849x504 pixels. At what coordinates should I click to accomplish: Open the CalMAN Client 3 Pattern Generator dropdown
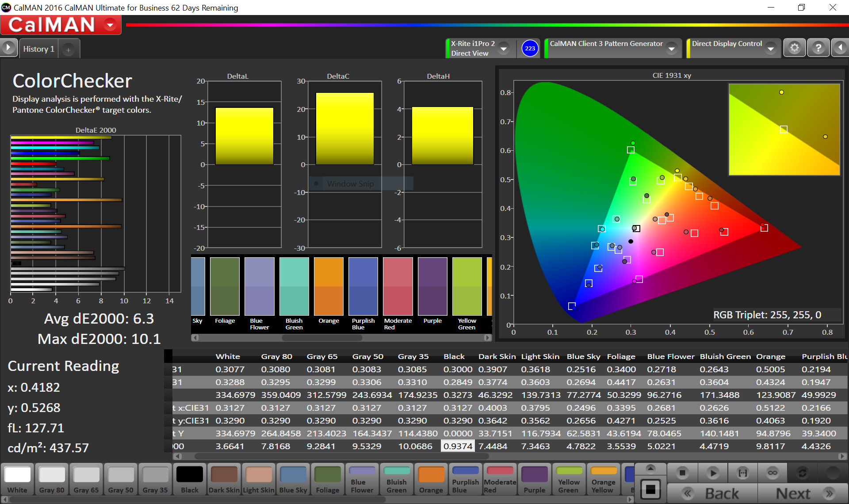672,49
